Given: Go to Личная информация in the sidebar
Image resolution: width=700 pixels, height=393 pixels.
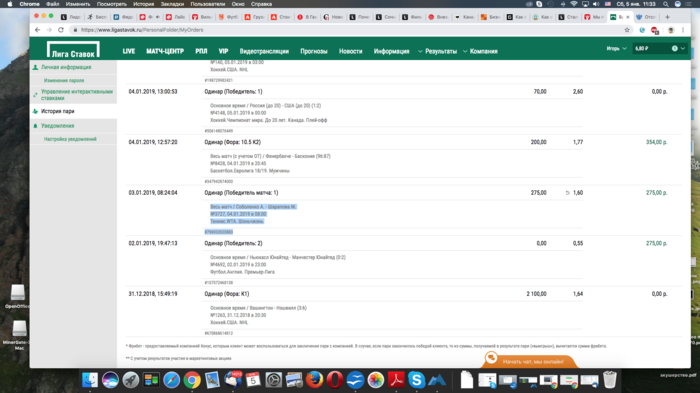Looking at the screenshot, I should click(x=66, y=67).
